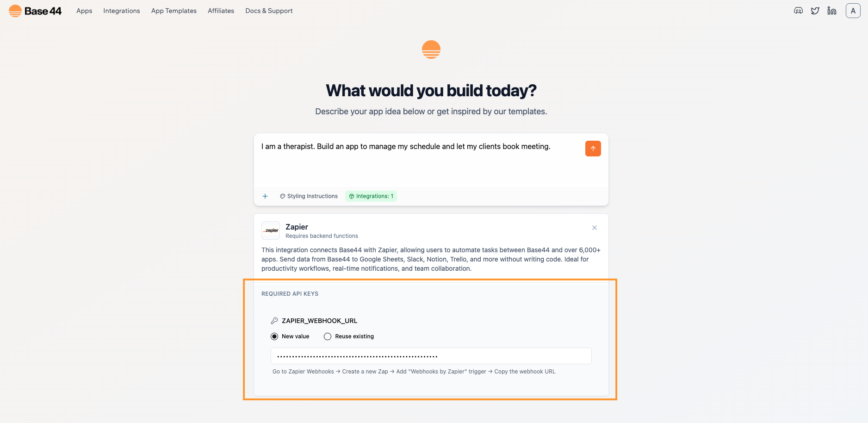Viewport: 868px width, 423px height.
Task: Select the 'Reuse existing' radio button
Action: point(328,336)
